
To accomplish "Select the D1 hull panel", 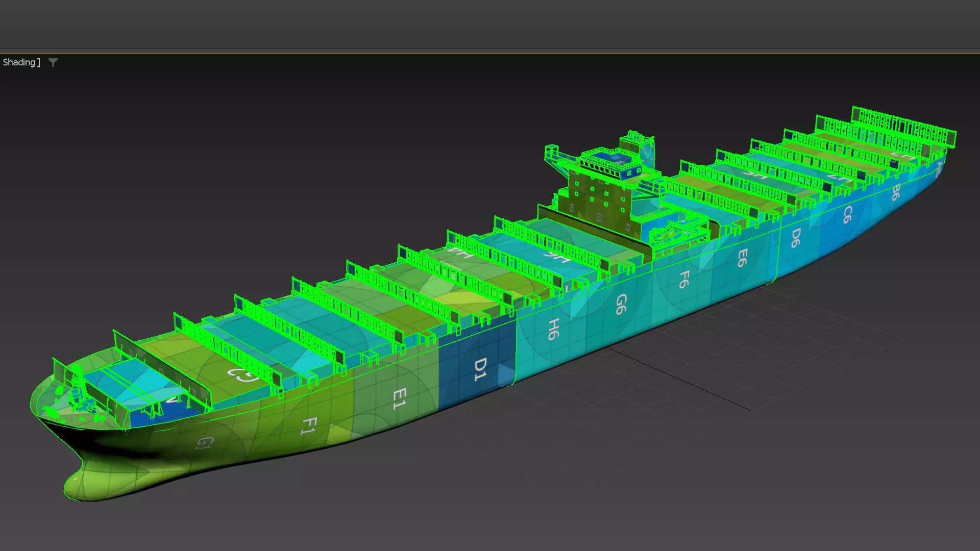I will pos(480,369).
